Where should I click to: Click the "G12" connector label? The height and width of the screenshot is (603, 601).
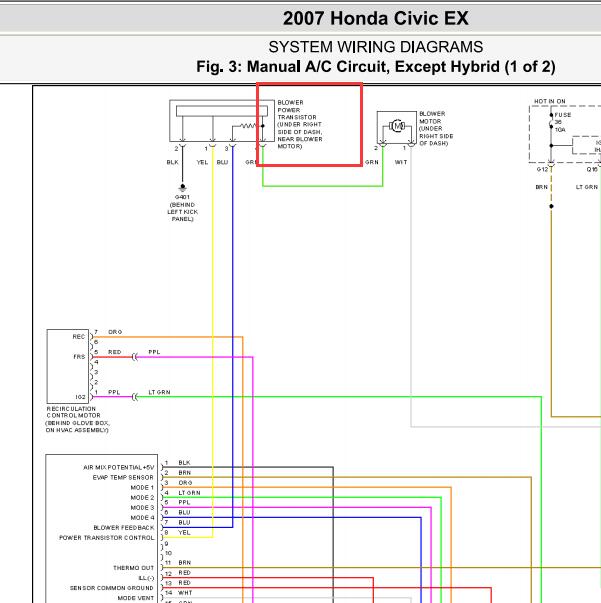point(542,169)
